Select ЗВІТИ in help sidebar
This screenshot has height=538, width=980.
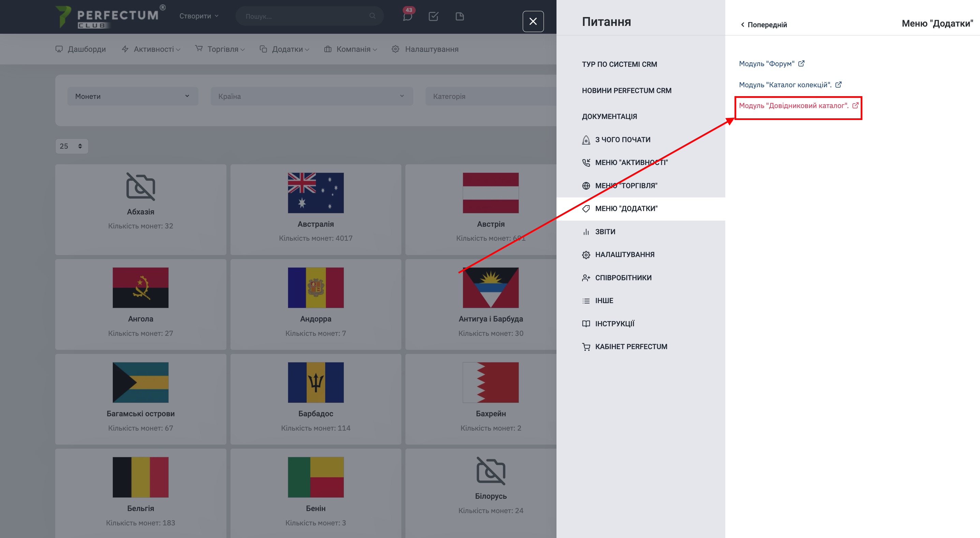(605, 232)
